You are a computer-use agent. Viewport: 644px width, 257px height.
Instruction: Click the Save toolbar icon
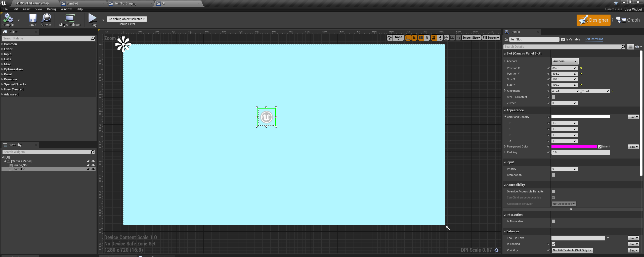pyautogui.click(x=32, y=20)
